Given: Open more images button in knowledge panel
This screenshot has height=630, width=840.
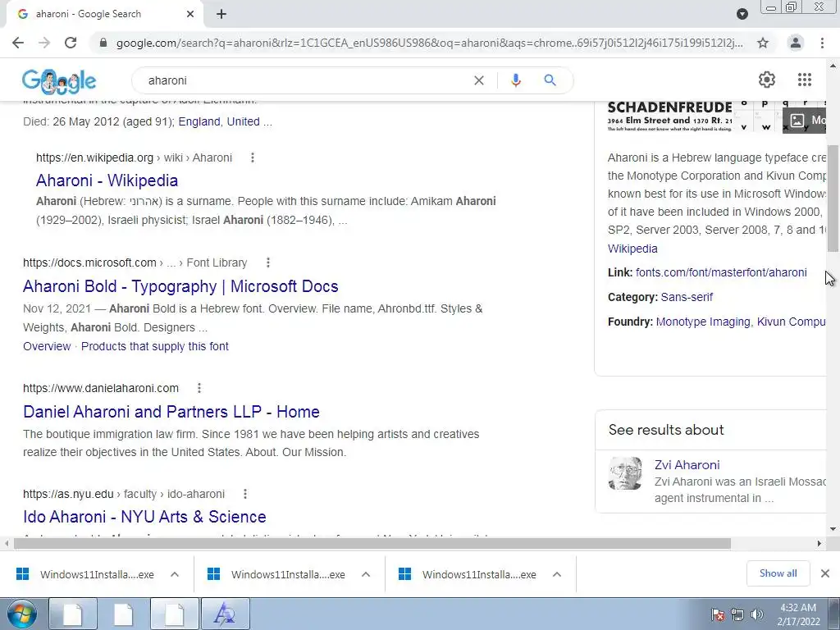Looking at the screenshot, I should 806,120.
